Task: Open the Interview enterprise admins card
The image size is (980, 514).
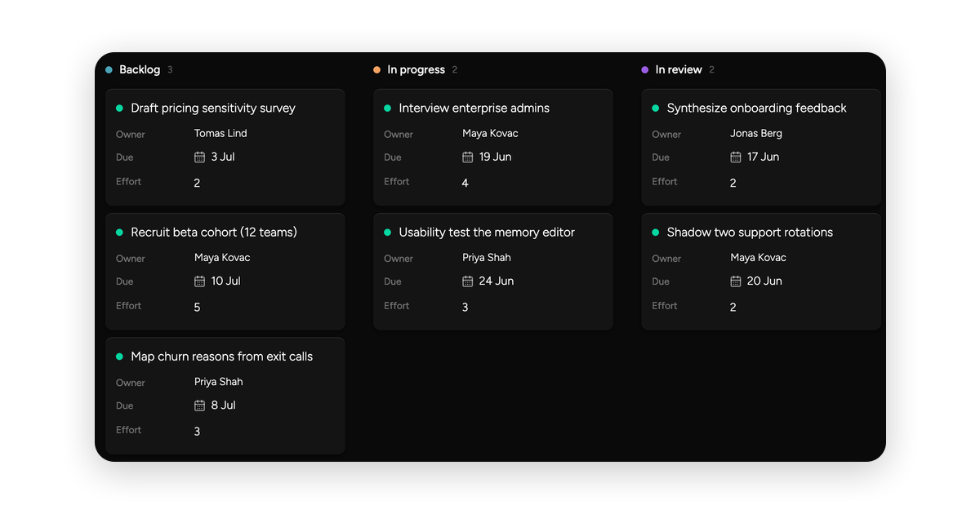Action: click(493, 147)
